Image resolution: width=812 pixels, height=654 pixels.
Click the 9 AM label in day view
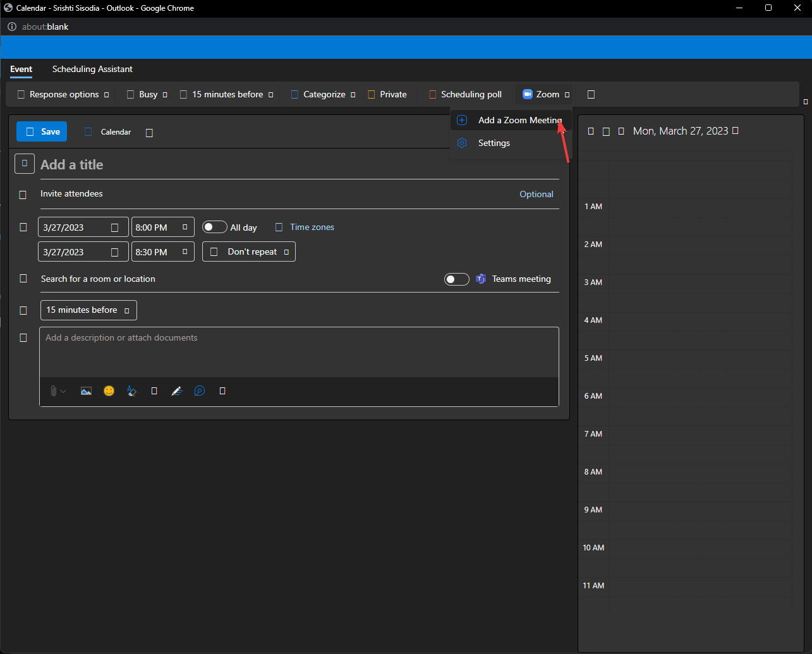point(593,510)
